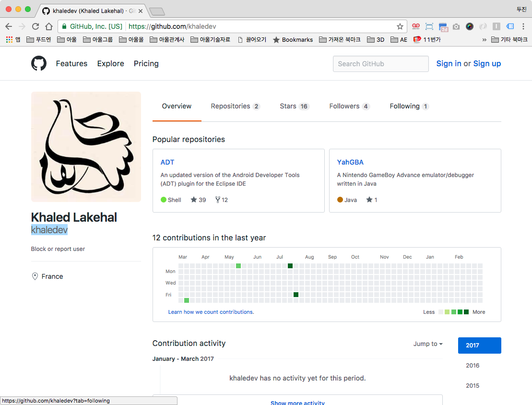
Task: Click Show more activity
Action: click(297, 403)
